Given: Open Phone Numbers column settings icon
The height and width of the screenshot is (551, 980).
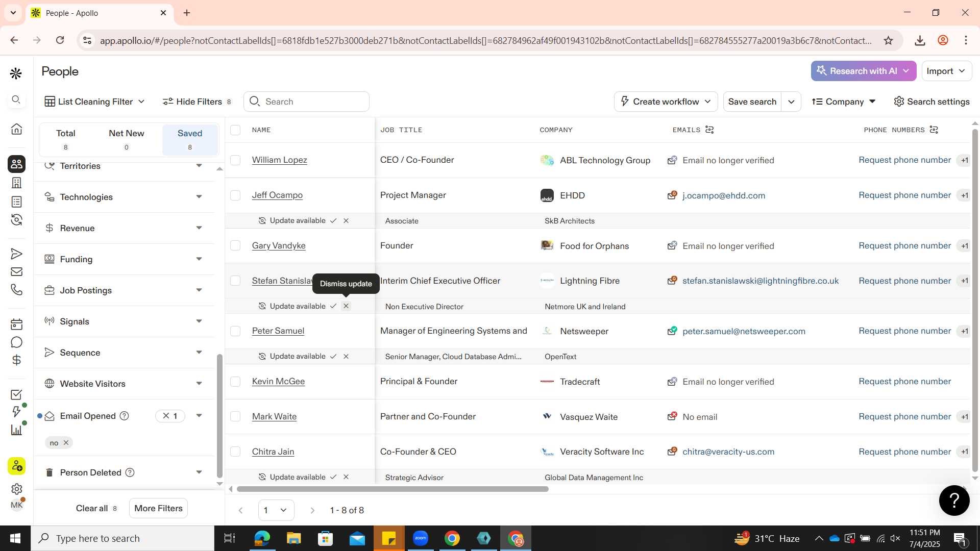Looking at the screenshot, I should (934, 130).
